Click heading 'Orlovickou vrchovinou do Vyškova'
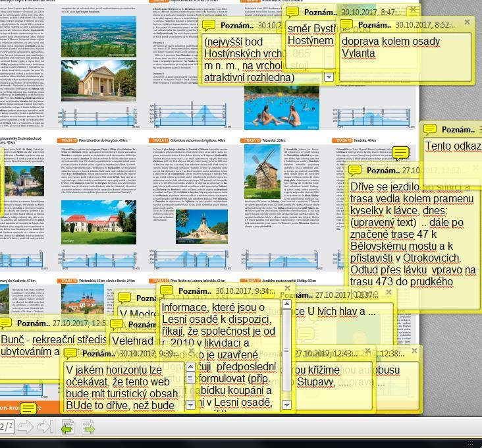Image resolution: width=482 pixels, height=448 pixels. pyautogui.click(x=198, y=140)
